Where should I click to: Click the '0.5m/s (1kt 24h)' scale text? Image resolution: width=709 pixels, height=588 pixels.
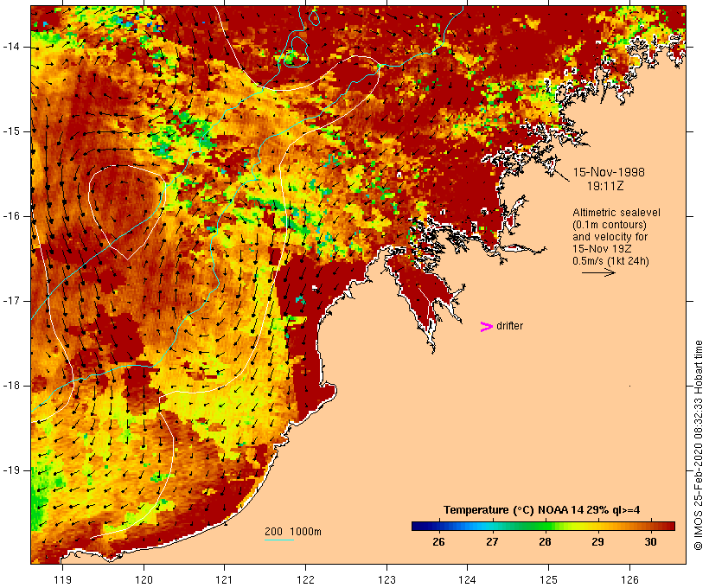[x=610, y=261]
